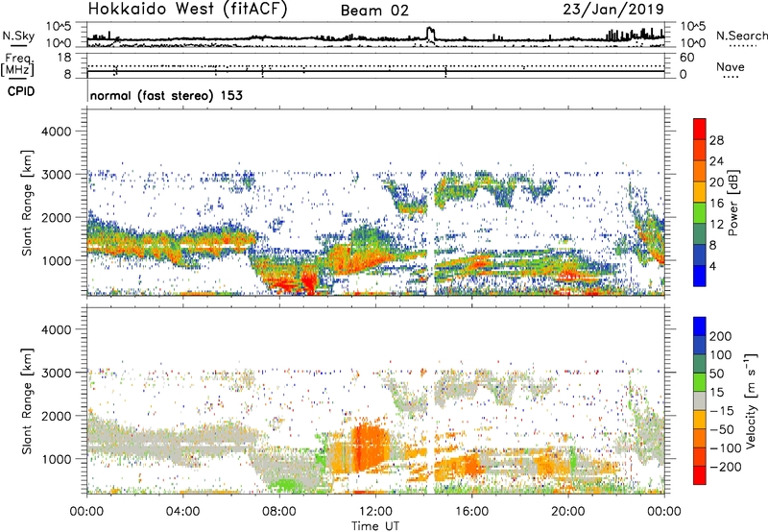This screenshot has width=768, height=532.
Task: Click the '60' Nave axis tick
Action: tap(686, 58)
